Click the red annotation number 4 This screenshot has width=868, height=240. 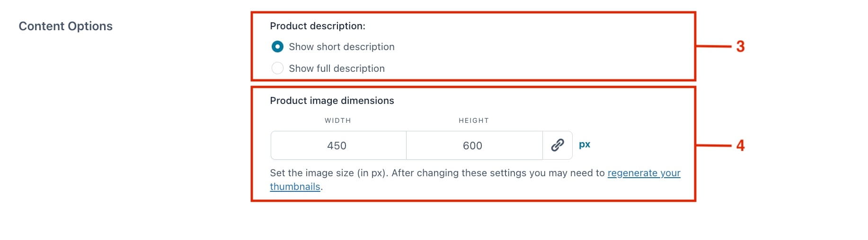(740, 145)
